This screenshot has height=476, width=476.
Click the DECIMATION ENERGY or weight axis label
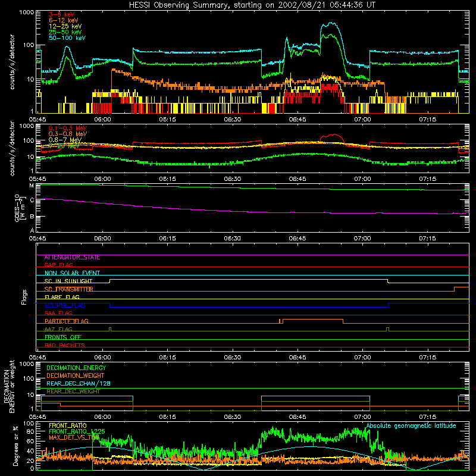pyautogui.click(x=9, y=386)
